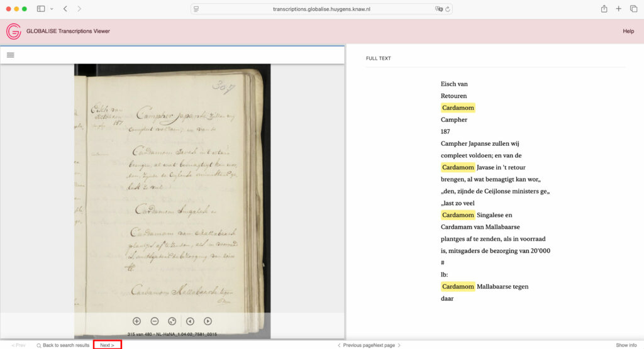The height and width of the screenshot is (349, 644).
Task: Select the 'bezorging van 20'000' line
Action: 496,250
